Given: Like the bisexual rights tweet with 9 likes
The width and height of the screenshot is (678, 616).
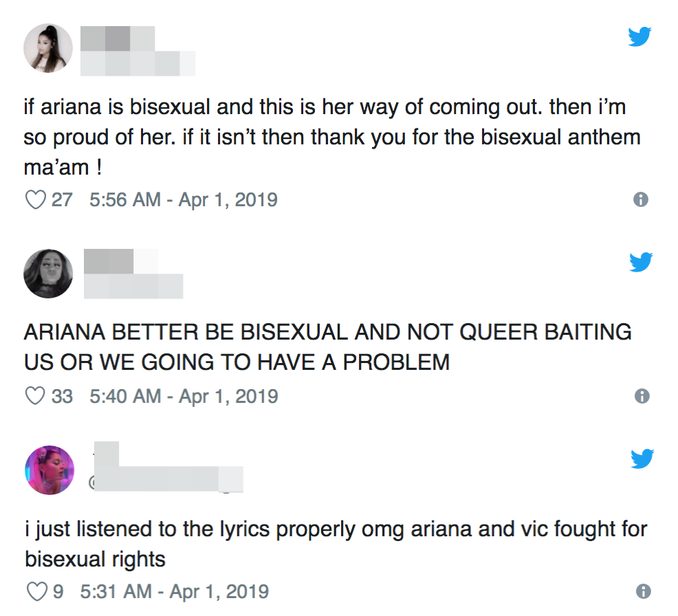Looking at the screenshot, I should pos(36,591).
